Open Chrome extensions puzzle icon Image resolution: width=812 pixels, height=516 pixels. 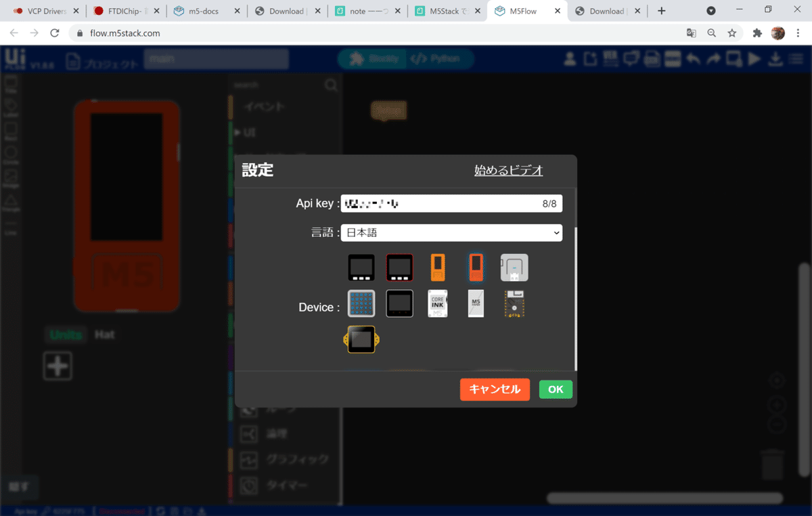click(x=757, y=33)
